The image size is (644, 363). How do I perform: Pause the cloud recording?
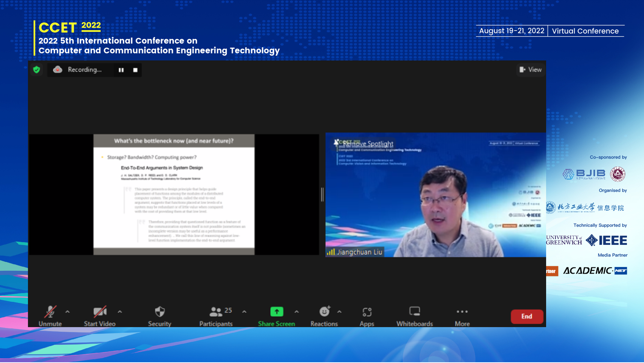coord(121,70)
